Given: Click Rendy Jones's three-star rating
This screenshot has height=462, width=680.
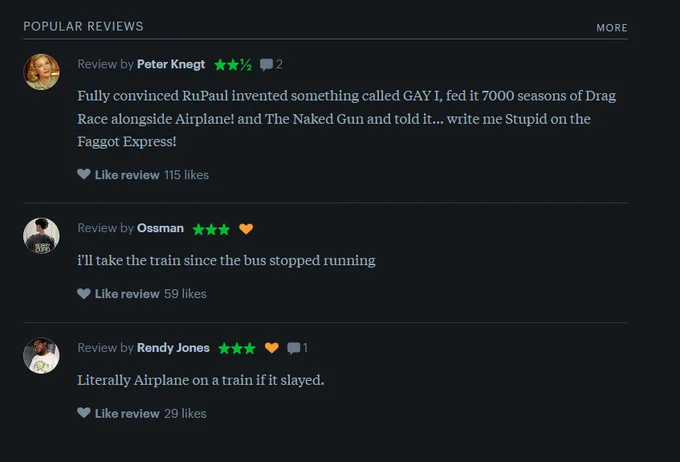Looking at the screenshot, I should click(237, 348).
